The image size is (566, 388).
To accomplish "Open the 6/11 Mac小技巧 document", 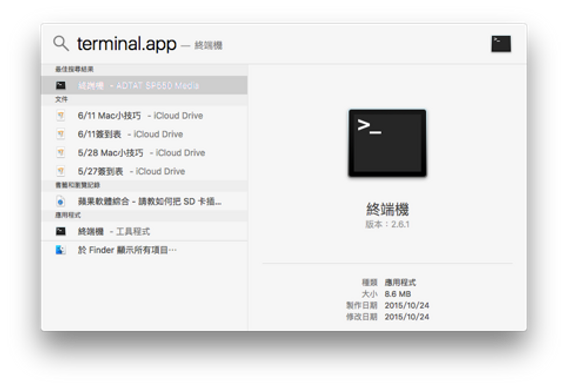I will coord(144,115).
